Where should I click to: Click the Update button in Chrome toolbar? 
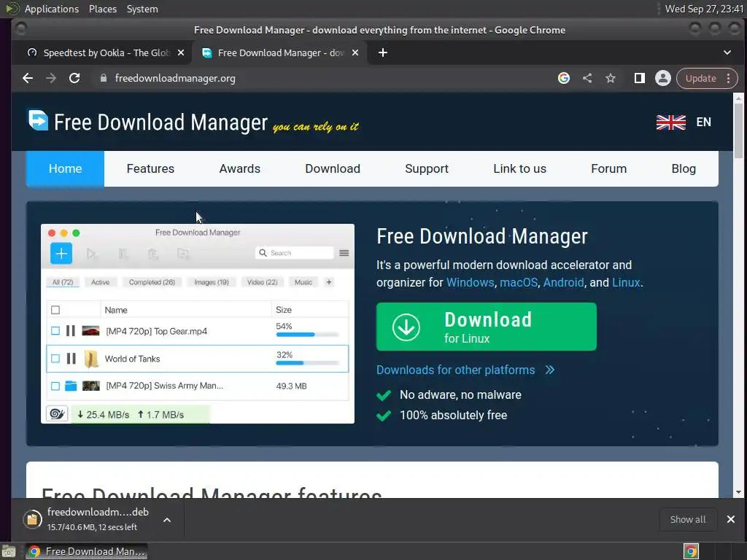700,78
